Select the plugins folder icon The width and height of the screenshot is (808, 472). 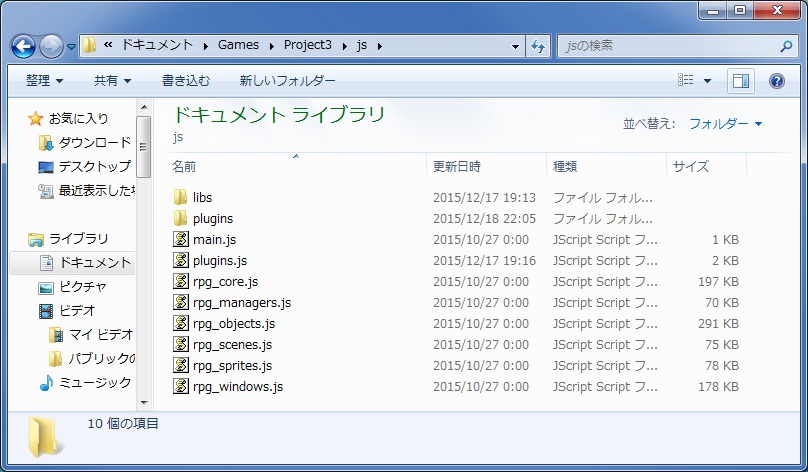click(x=180, y=218)
